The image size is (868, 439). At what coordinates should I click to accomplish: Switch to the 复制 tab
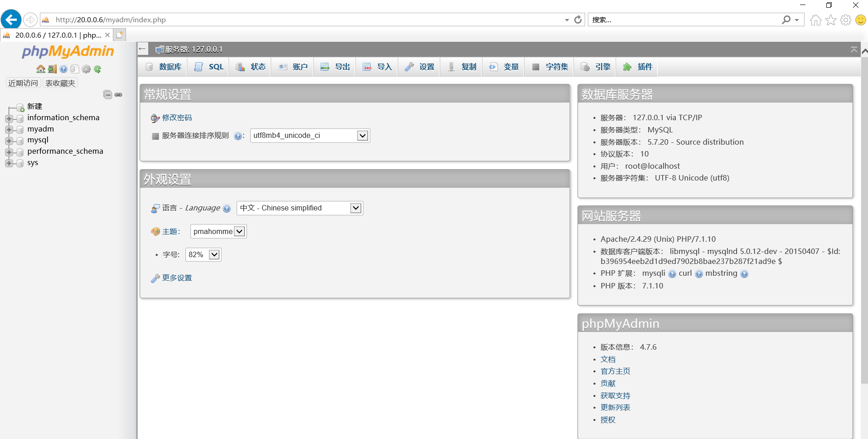[462, 67]
